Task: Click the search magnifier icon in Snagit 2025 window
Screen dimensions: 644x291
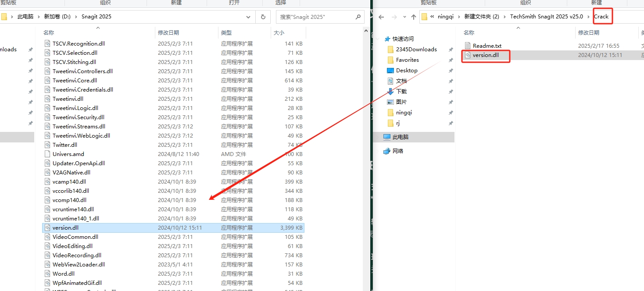Action: (358, 17)
